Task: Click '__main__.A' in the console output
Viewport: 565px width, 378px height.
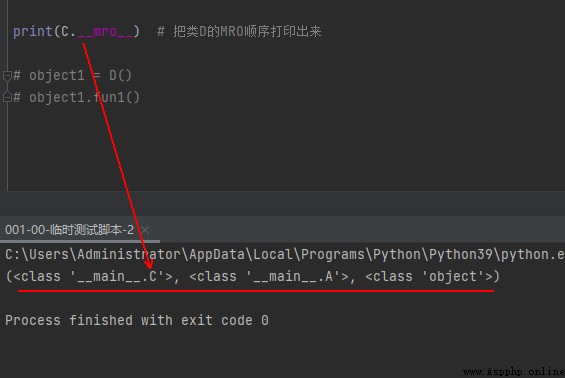Action: coord(297,277)
